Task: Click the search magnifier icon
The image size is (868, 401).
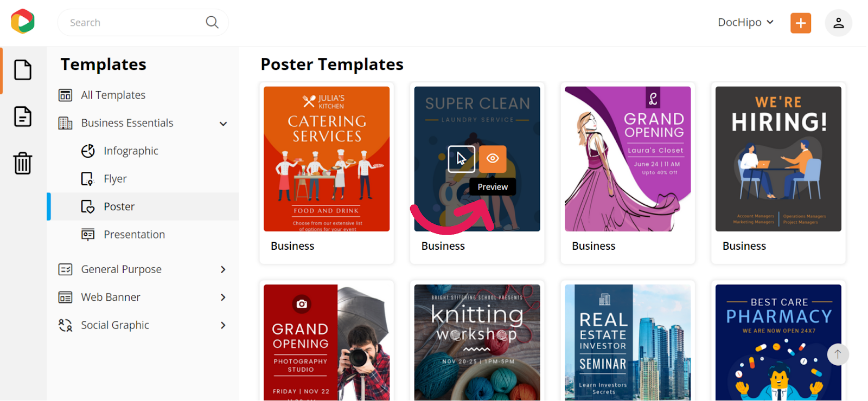Action: tap(212, 22)
